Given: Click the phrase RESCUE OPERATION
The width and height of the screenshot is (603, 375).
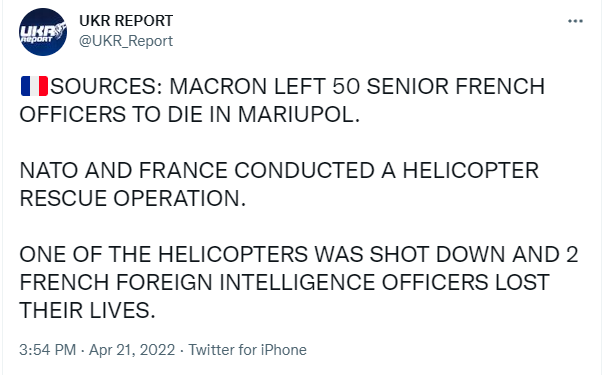Looking at the screenshot, I should point(133,198).
